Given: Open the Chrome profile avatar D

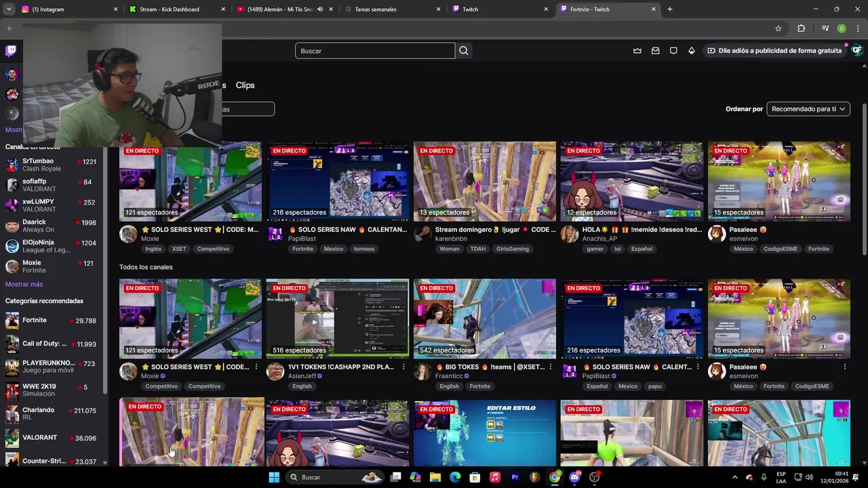Looking at the screenshot, I should pos(842,28).
